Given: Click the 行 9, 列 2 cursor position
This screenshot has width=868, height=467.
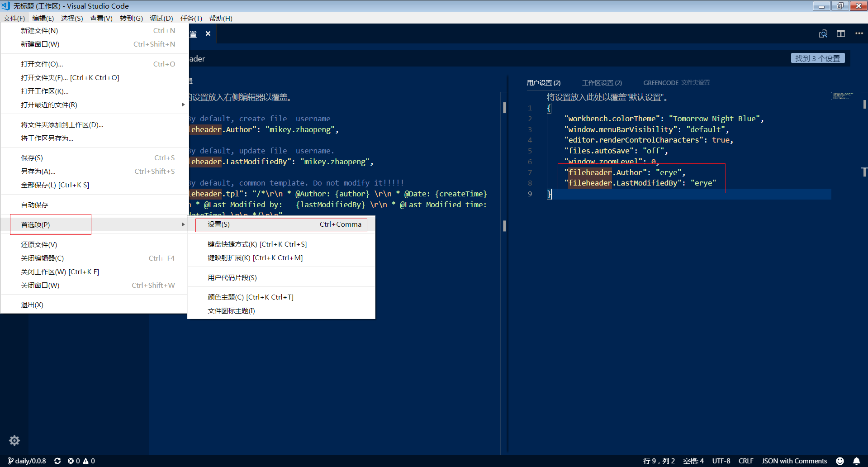Looking at the screenshot, I should tap(659, 461).
